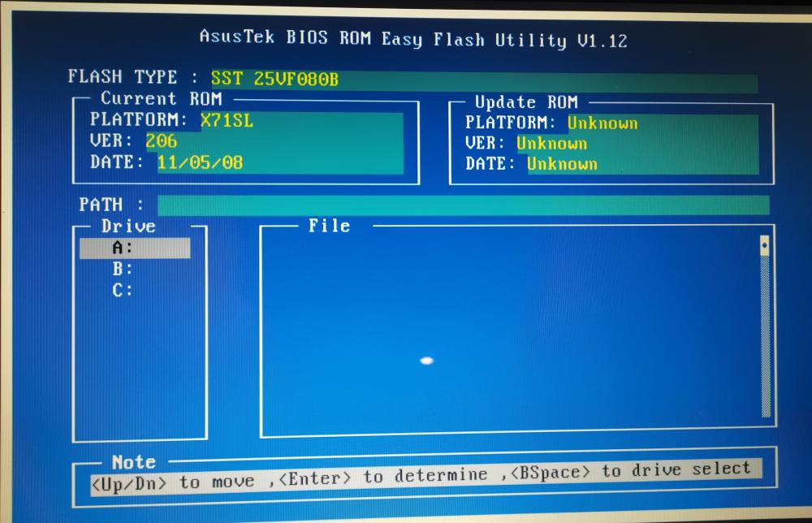Viewport: 812px width, 523px height.
Task: Click Update ROM VER Unknown value
Action: pyautogui.click(x=551, y=144)
